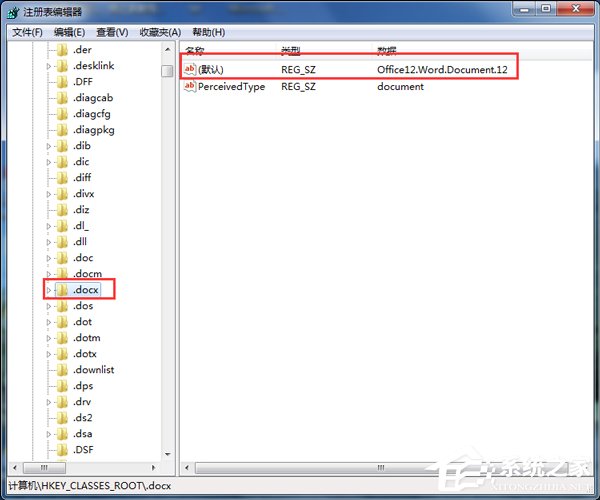
Task: Click the Office12.Word.Document.12 data cell
Action: click(x=442, y=70)
